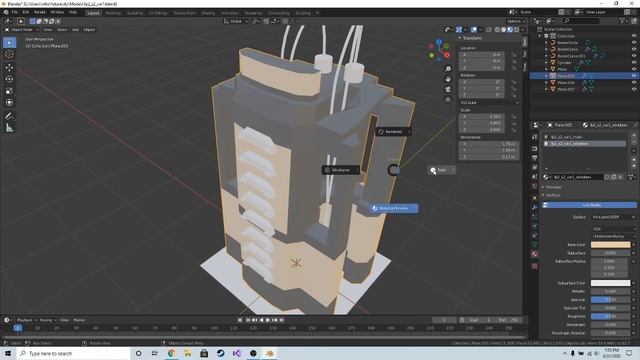Viewport: 640px width, 360px height.
Task: Select the Cursor tool in the toolbar
Action: (9, 54)
